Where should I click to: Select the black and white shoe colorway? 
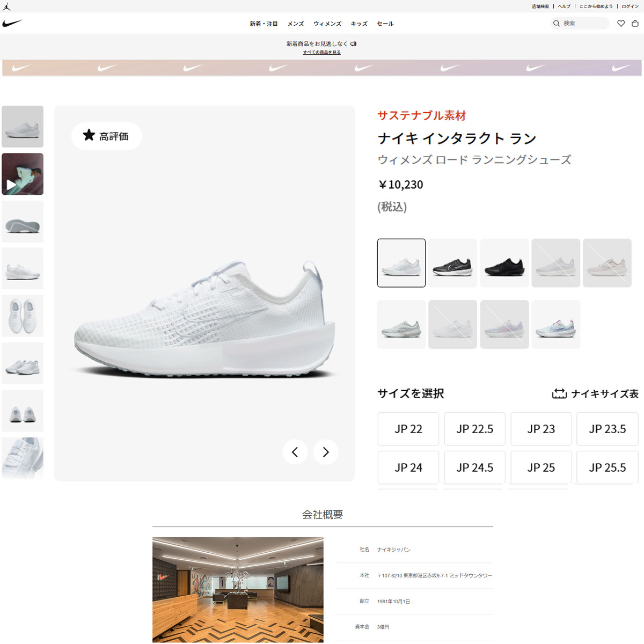pos(452,263)
